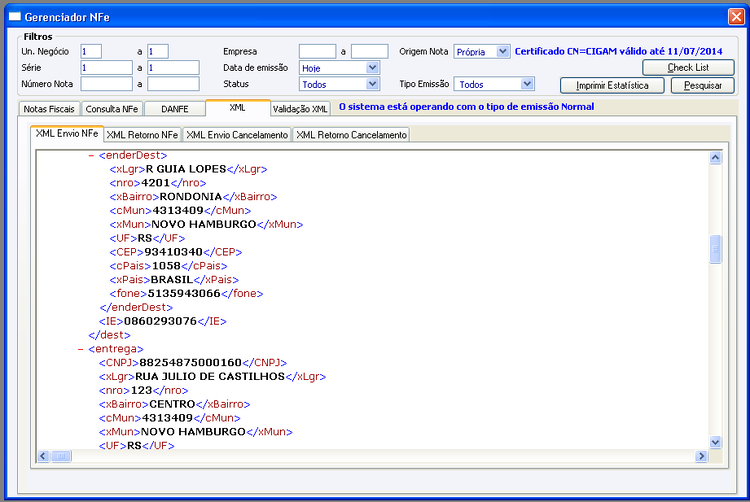Click the Check List button

[688, 67]
